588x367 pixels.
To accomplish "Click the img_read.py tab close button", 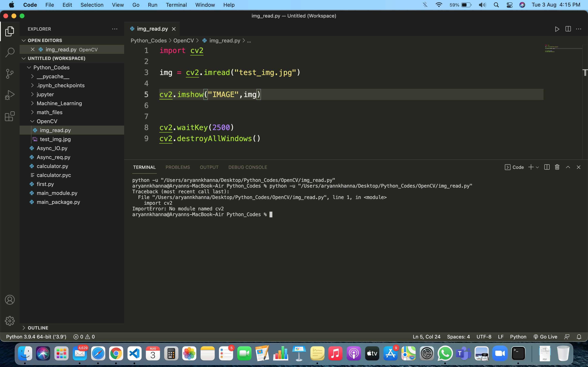I will pos(174,29).
